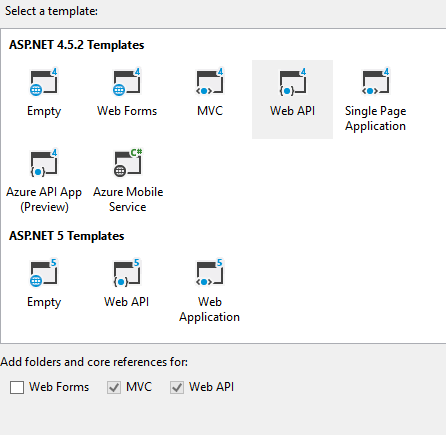The width and height of the screenshot is (446, 435).
Task: Click the 'MVC' text beside its checkbox
Action: coord(139,387)
